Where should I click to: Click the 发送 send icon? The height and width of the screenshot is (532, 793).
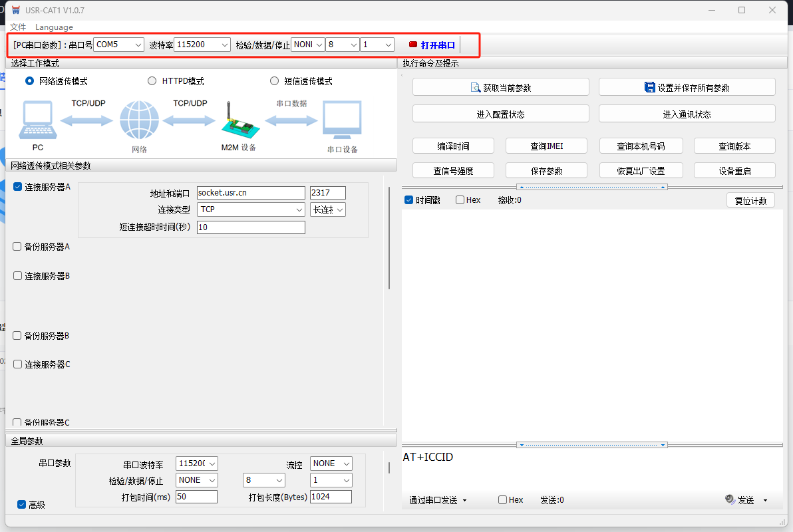(x=730, y=500)
